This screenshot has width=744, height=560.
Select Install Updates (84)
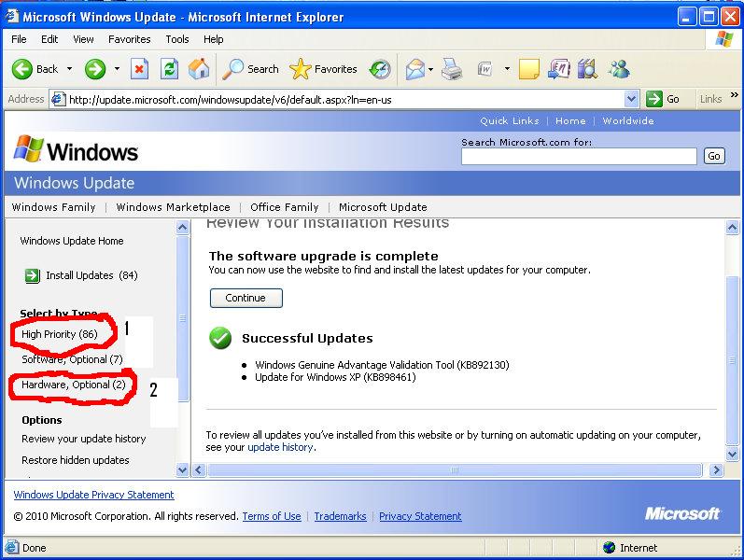click(91, 275)
